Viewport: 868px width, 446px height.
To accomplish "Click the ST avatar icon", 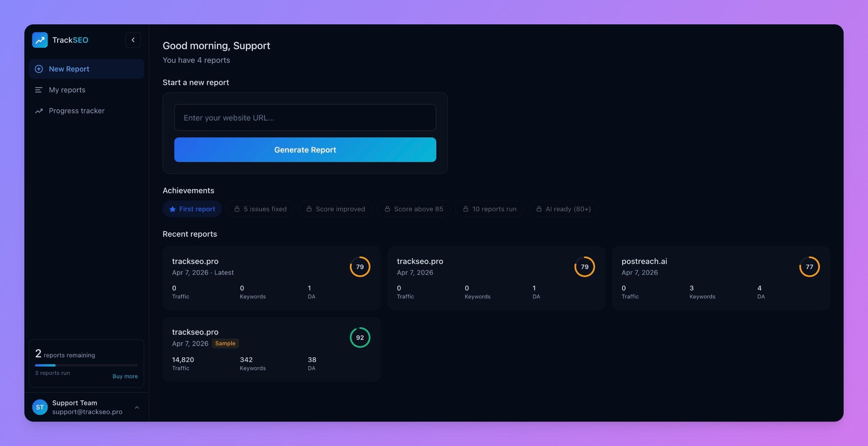I will [40, 407].
